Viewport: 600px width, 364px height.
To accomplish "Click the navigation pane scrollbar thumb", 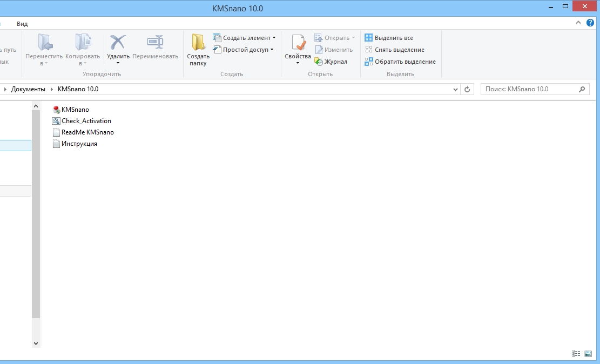I will [36, 214].
